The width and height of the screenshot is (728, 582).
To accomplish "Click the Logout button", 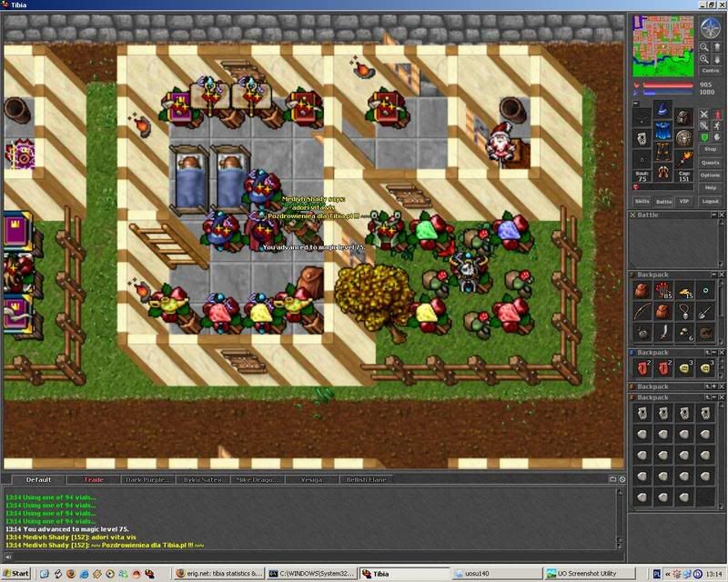I will point(711,201).
